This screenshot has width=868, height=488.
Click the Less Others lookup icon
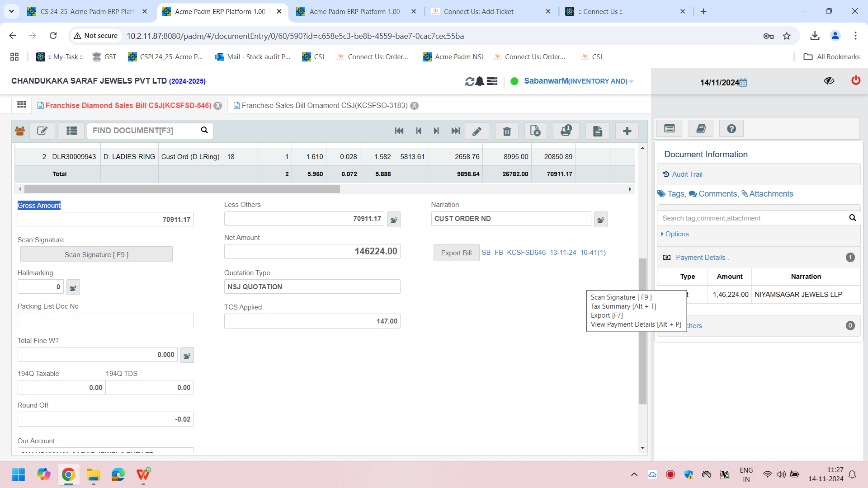[394, 220]
